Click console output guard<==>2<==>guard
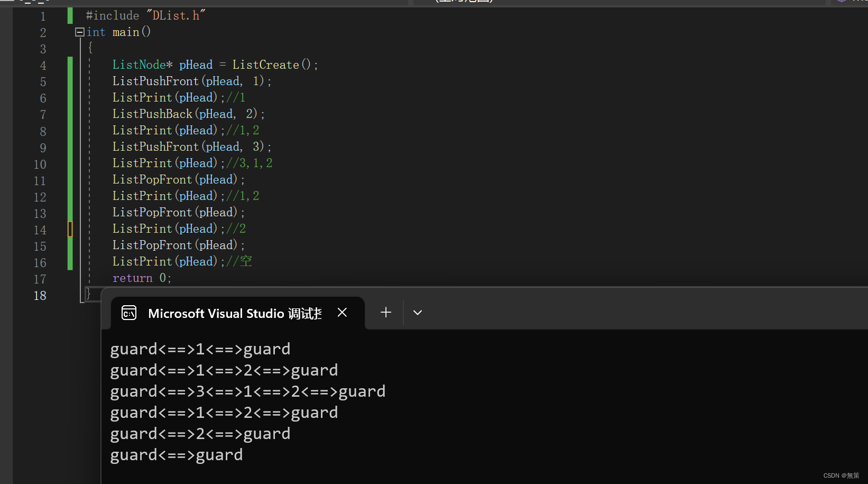Image resolution: width=868 pixels, height=484 pixels. pos(200,434)
